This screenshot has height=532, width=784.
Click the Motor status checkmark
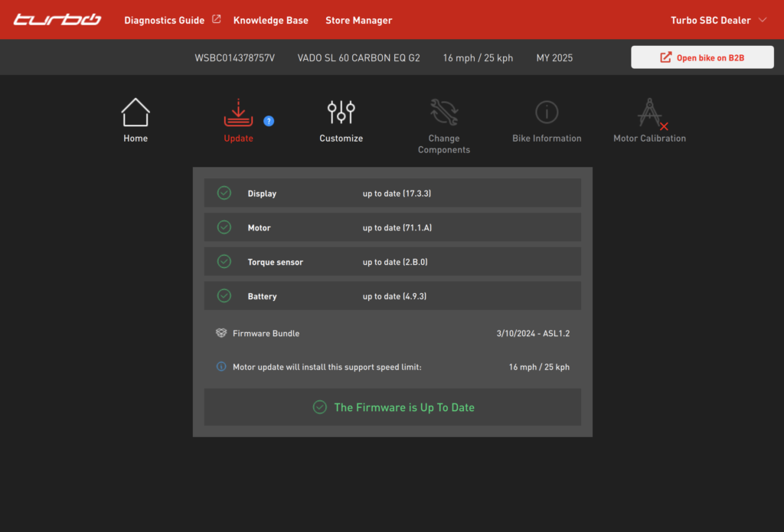[x=224, y=227]
